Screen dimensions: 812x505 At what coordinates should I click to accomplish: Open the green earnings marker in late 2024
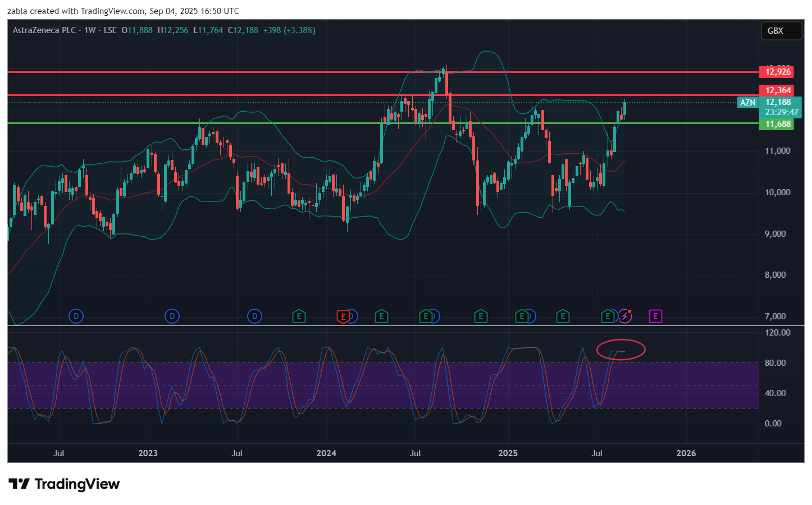[x=480, y=316]
